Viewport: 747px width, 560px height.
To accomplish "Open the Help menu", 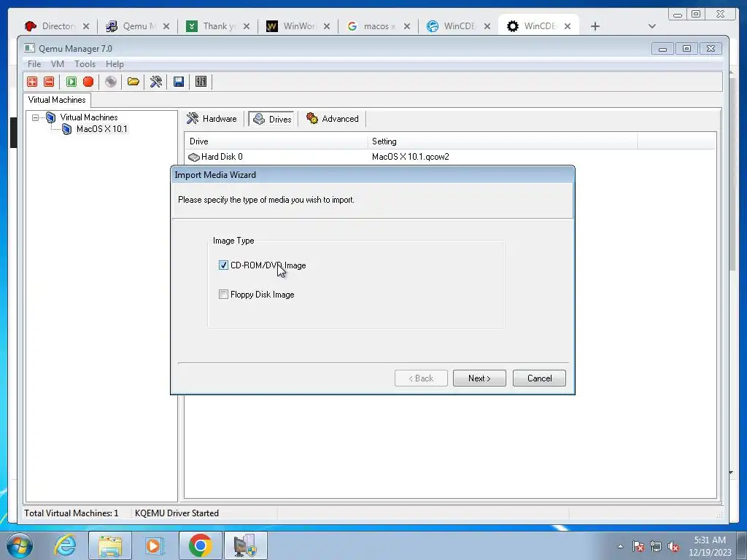I will pyautogui.click(x=115, y=64).
